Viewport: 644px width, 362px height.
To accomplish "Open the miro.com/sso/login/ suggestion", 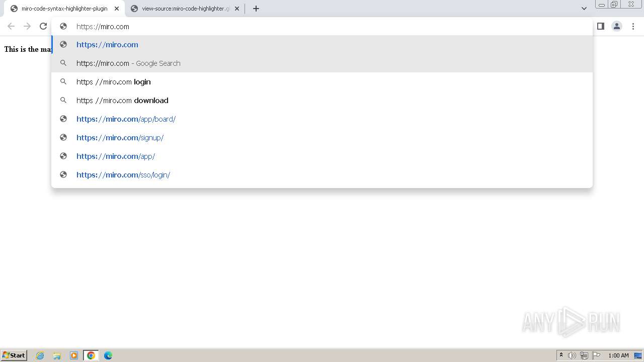I will coord(322,175).
